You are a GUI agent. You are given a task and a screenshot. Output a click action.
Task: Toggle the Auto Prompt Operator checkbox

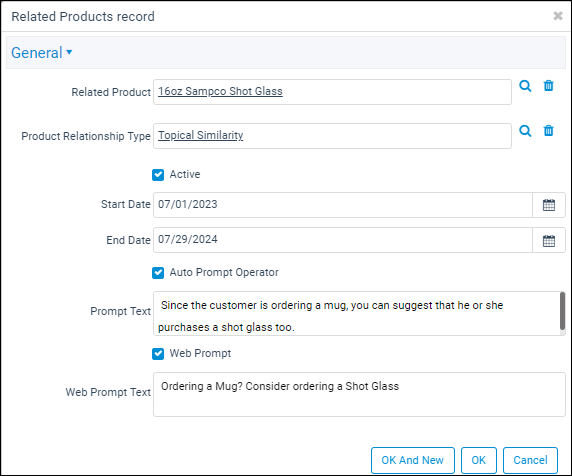click(x=158, y=273)
